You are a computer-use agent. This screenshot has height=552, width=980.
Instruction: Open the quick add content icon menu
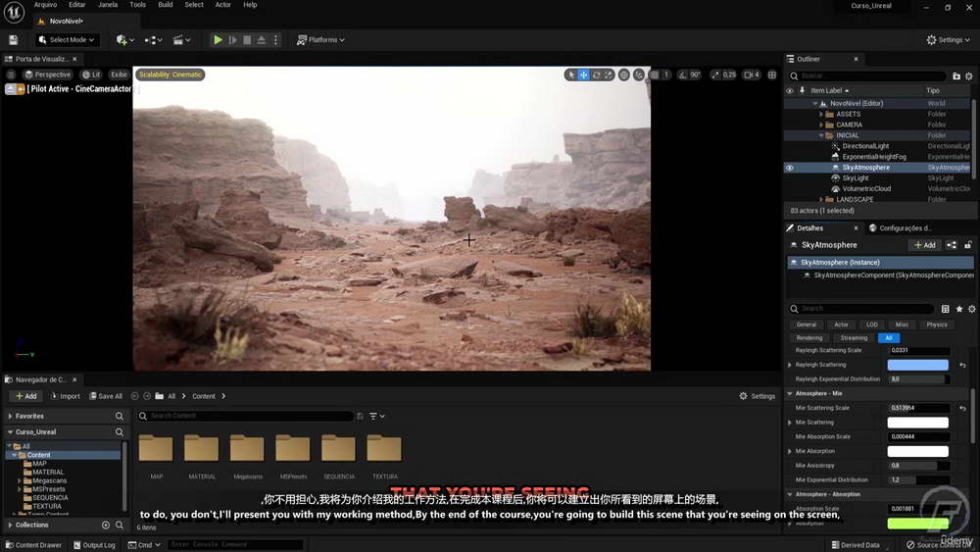coord(125,40)
